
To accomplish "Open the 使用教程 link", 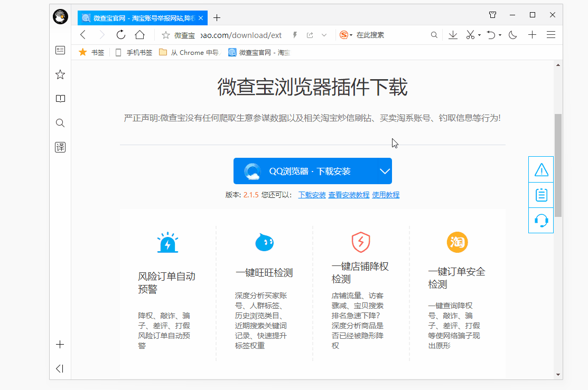I will click(x=386, y=195).
